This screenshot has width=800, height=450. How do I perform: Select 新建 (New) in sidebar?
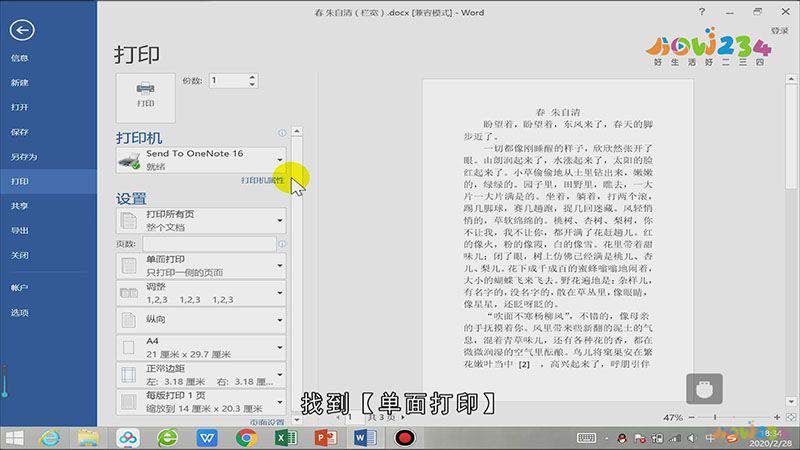click(19, 83)
